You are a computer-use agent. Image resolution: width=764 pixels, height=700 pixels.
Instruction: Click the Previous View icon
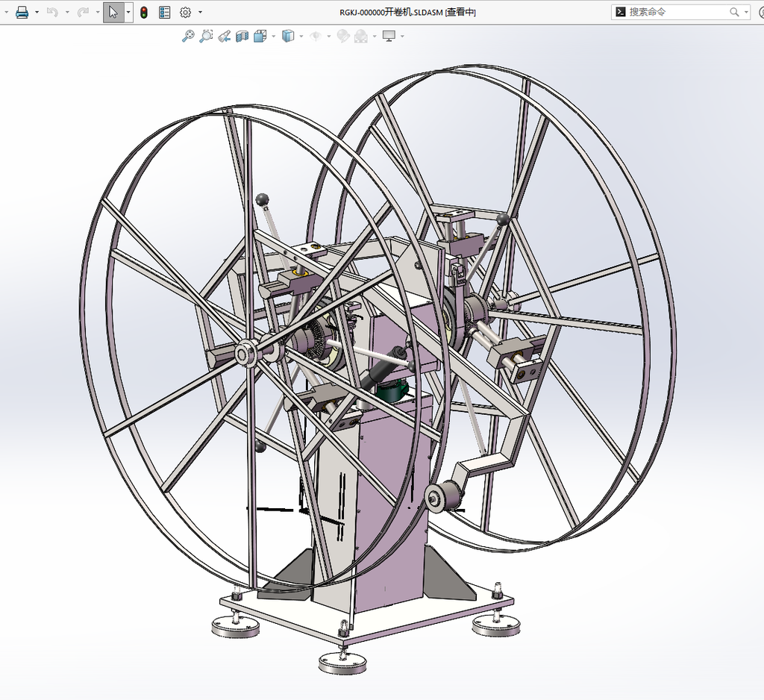[224, 36]
